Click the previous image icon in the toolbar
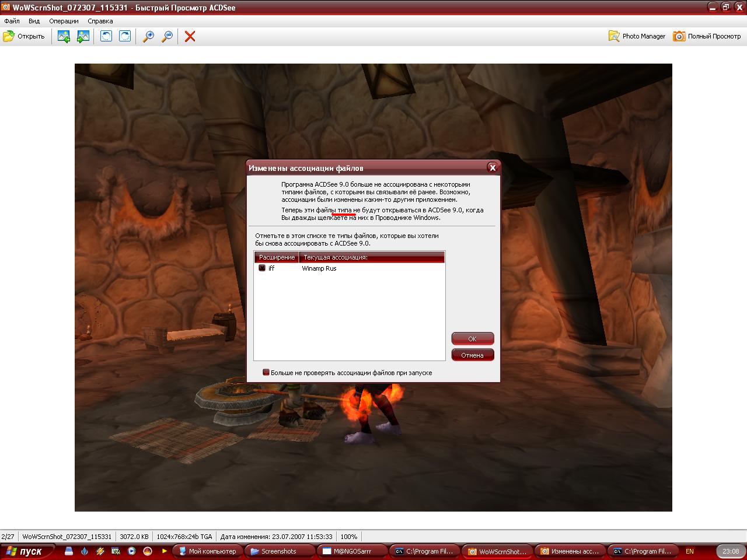The width and height of the screenshot is (747, 560). pos(64,36)
